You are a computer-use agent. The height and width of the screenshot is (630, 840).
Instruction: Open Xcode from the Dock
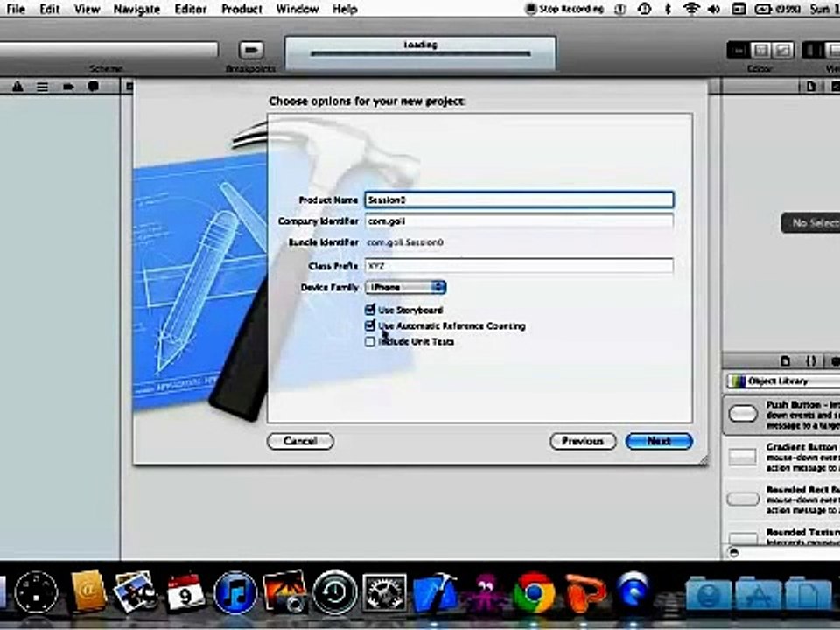click(435, 593)
